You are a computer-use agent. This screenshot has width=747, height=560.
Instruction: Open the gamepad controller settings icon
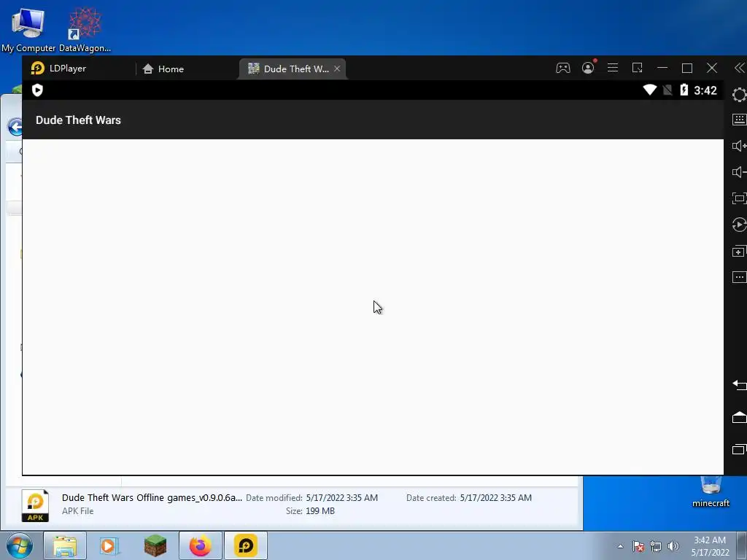563,68
